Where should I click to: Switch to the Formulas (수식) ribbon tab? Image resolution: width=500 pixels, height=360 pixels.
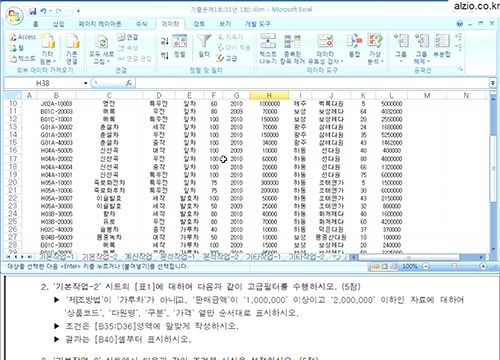(x=141, y=24)
